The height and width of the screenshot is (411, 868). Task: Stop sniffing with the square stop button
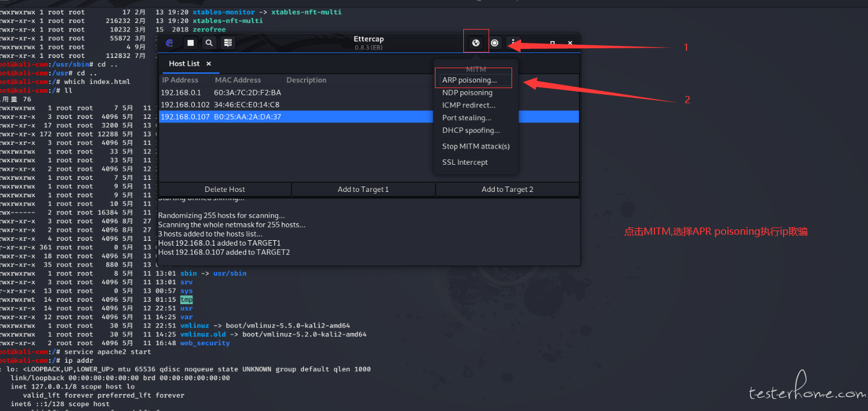(x=190, y=43)
